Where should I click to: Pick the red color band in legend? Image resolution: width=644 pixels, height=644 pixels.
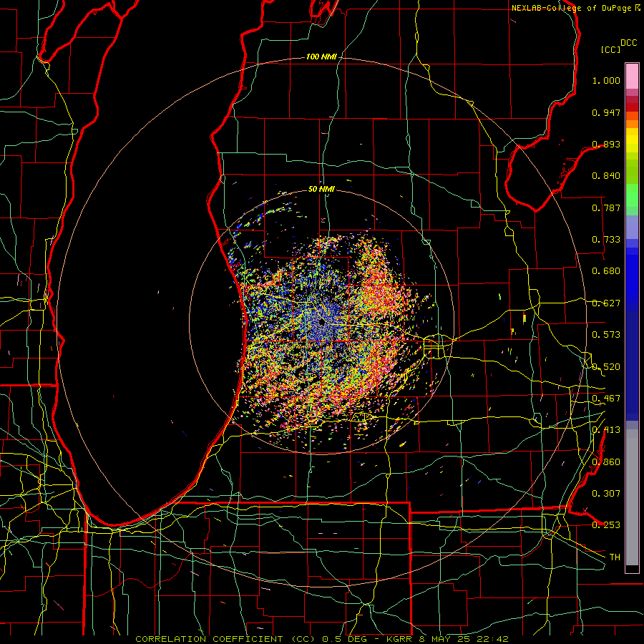(632, 107)
